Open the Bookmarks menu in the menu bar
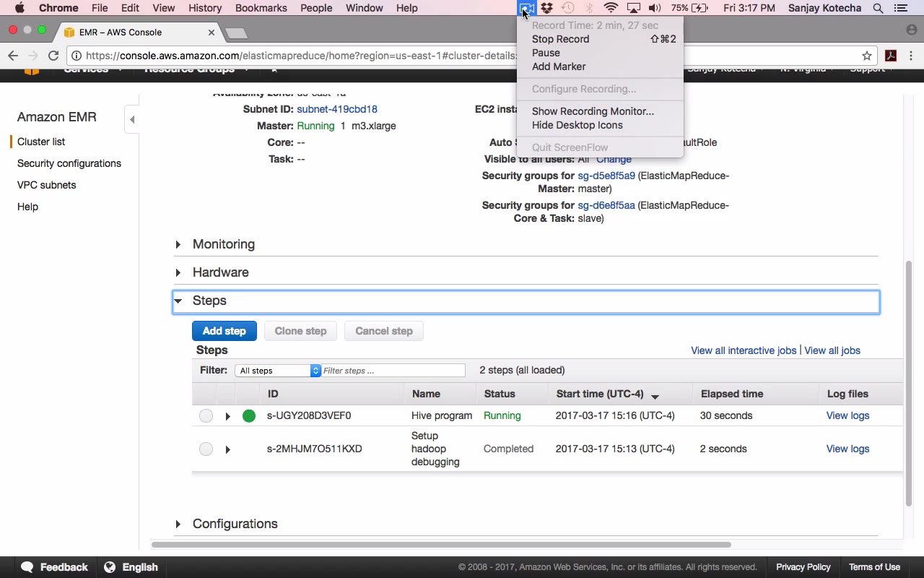 (261, 8)
